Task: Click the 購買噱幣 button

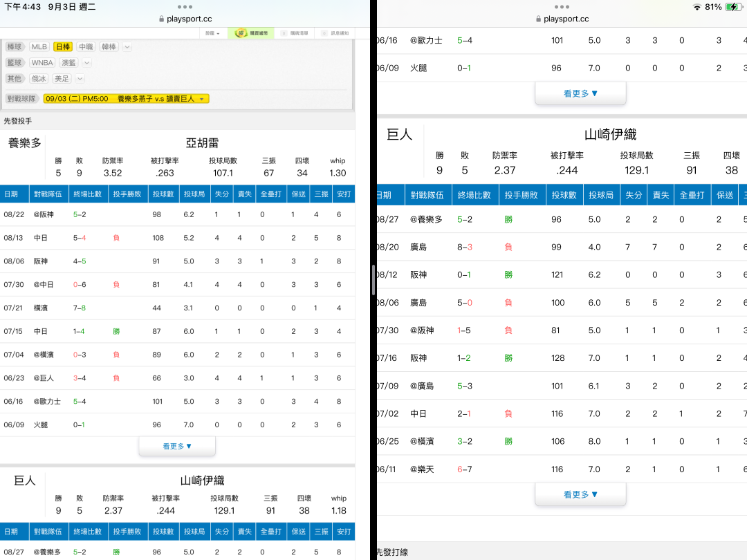Action: coord(251,33)
